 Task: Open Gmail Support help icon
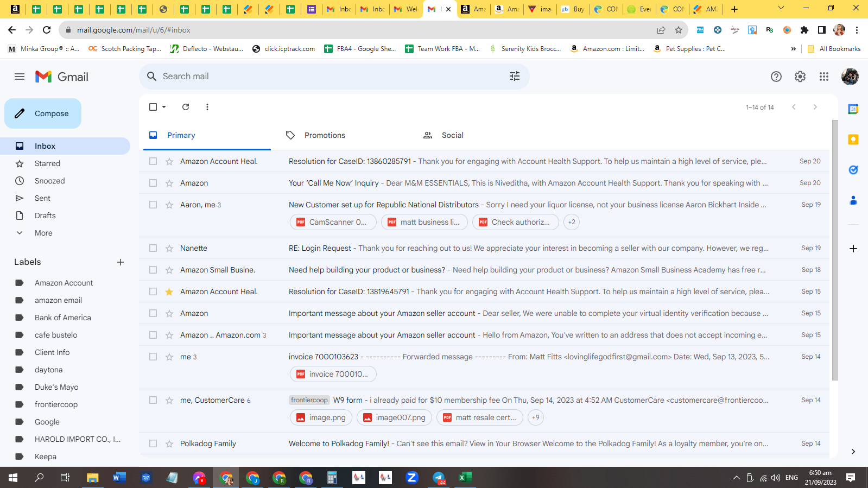776,77
